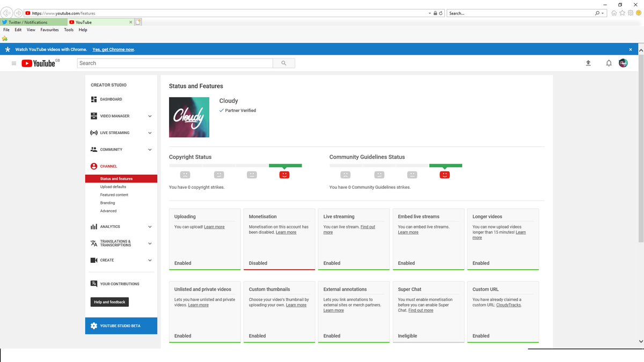Click Learn more in Monetisation card
This screenshot has height=362, width=644.
click(286, 232)
